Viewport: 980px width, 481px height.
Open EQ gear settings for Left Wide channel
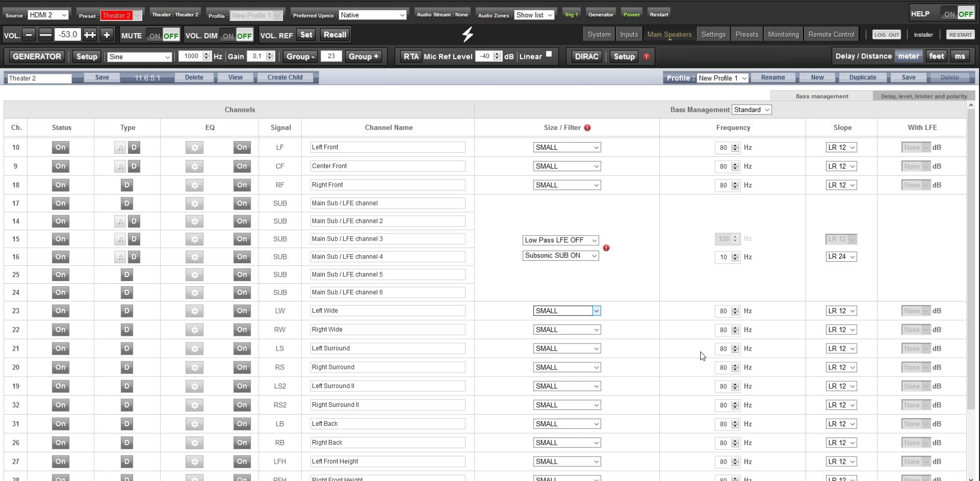click(194, 311)
